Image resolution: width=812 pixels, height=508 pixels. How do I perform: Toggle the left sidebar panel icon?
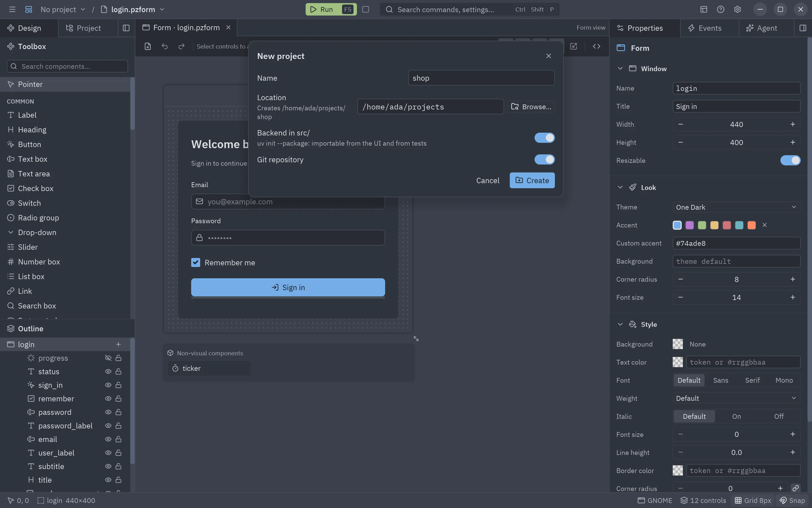[x=126, y=28]
